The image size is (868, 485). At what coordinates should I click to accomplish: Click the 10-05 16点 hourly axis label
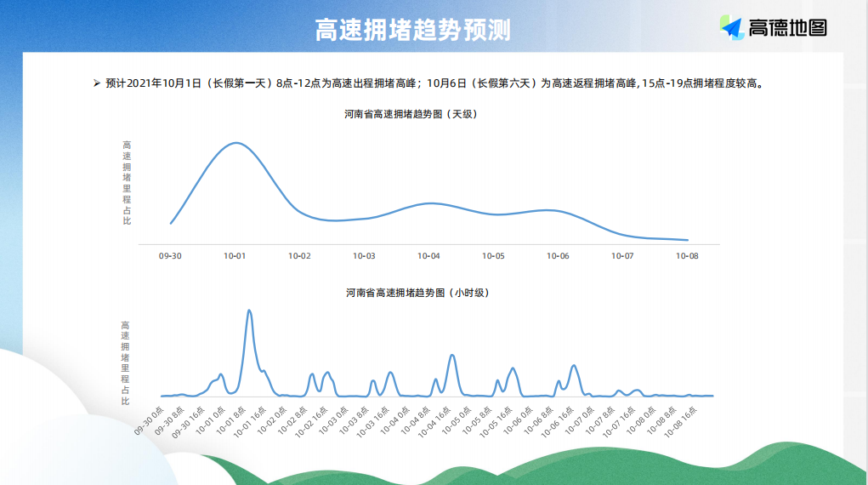point(496,422)
